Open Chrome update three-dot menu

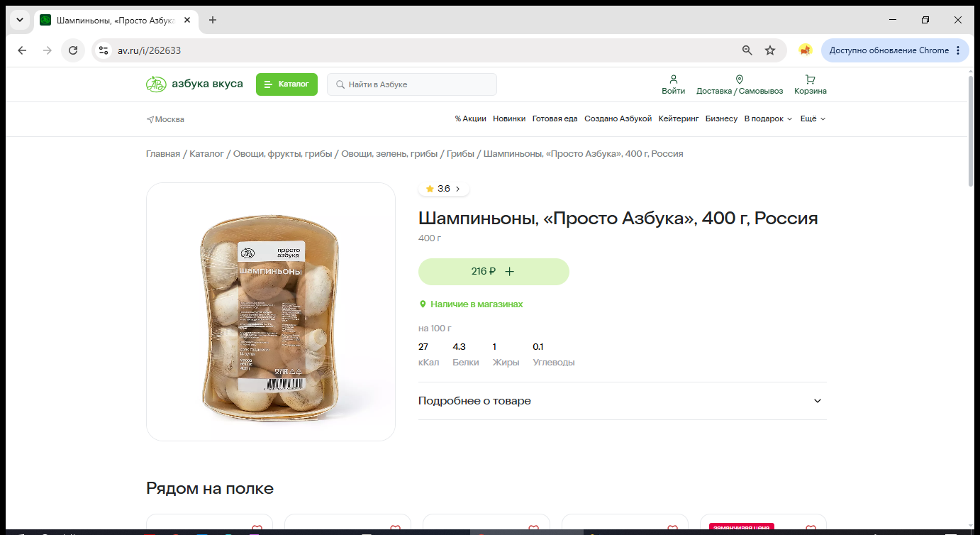(958, 50)
